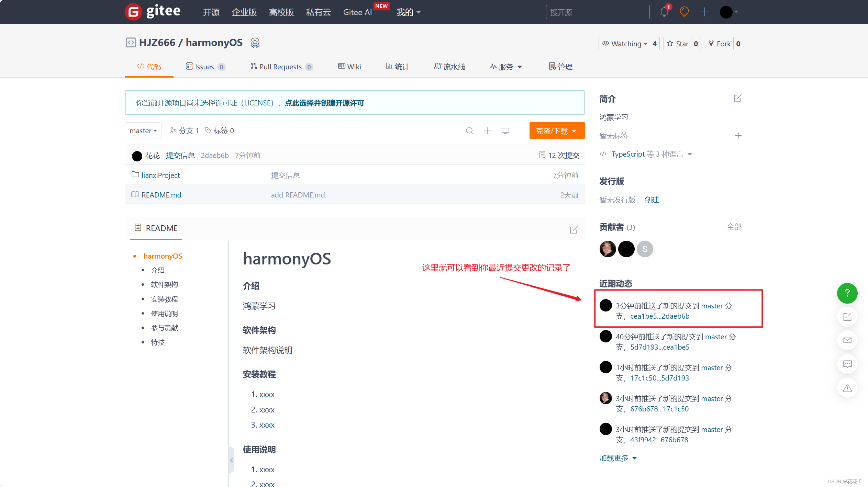
Task: Star the harmonyOS repository
Action: [678, 44]
